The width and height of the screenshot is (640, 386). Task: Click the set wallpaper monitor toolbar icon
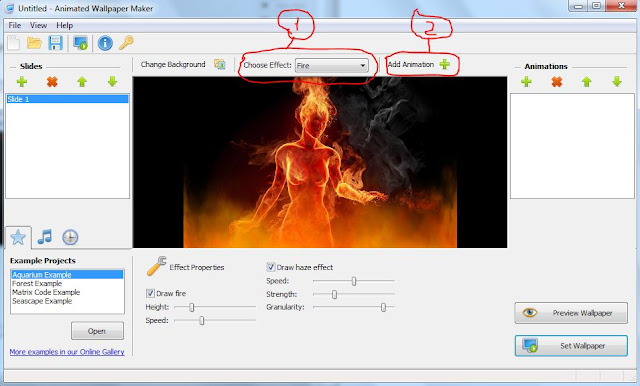80,43
